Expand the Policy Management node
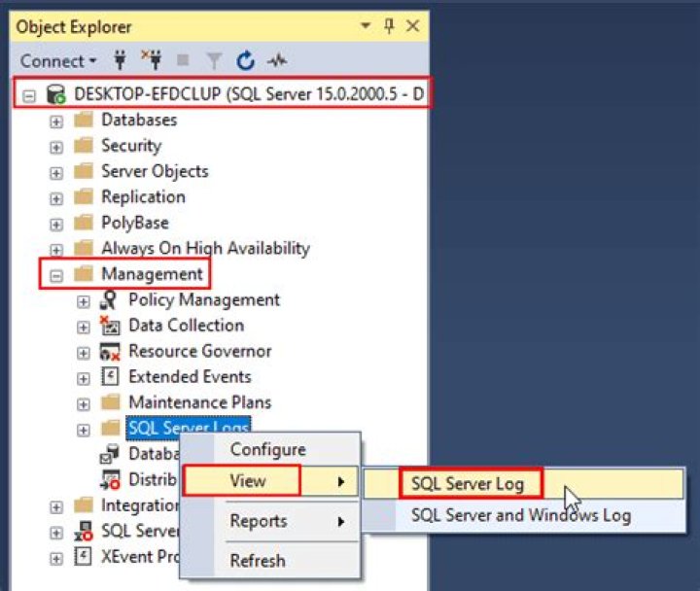 pos(84,301)
